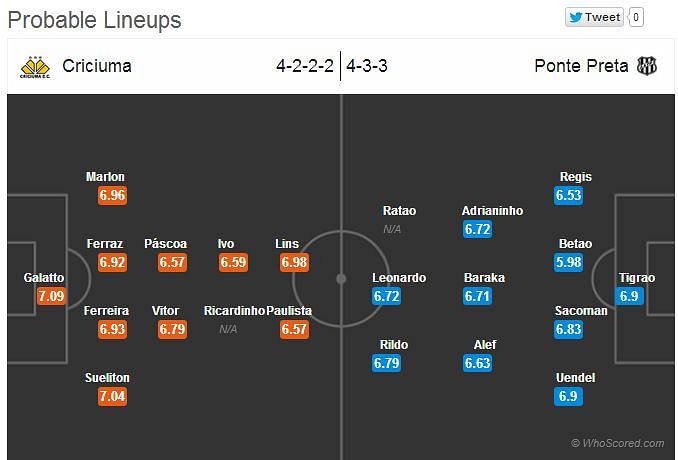678x460 pixels.
Task: Click the Ponte Preta club crest icon
Action: tap(646, 66)
